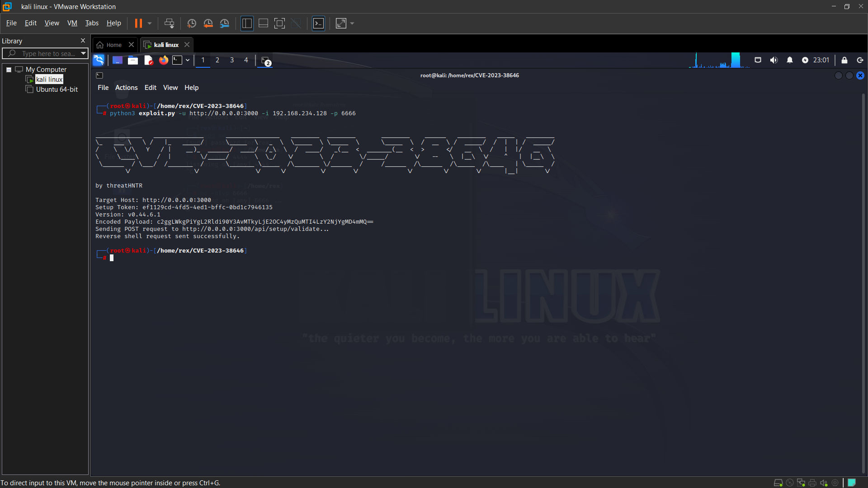Enter full screen mode
Image resolution: width=868 pixels, height=488 pixels.
pos(279,23)
